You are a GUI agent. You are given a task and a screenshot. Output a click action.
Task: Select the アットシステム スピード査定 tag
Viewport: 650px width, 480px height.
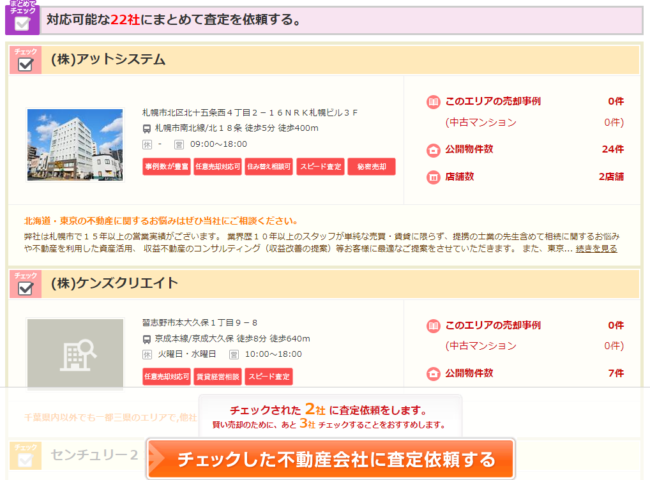point(320,167)
